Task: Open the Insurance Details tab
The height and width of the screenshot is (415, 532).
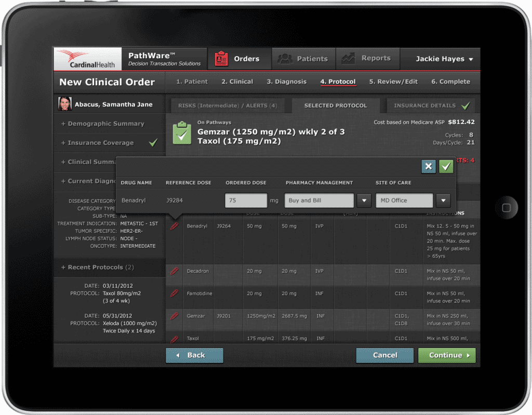Action: coord(431,106)
